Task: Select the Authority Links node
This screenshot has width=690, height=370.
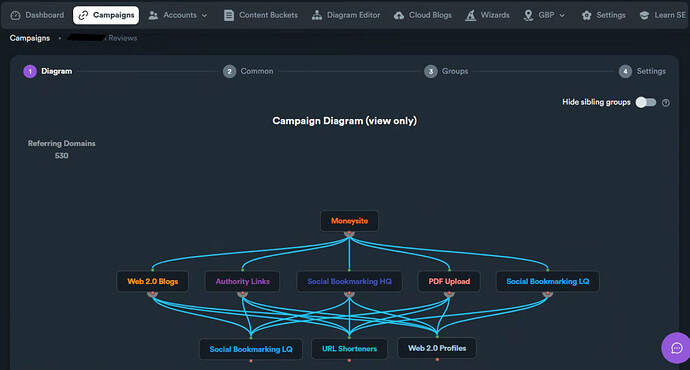Action: [242, 282]
